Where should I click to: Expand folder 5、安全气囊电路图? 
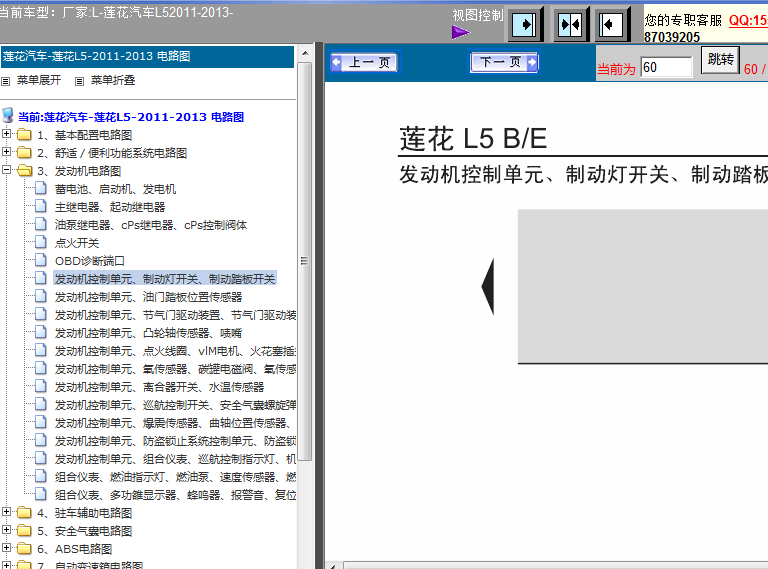6,529
